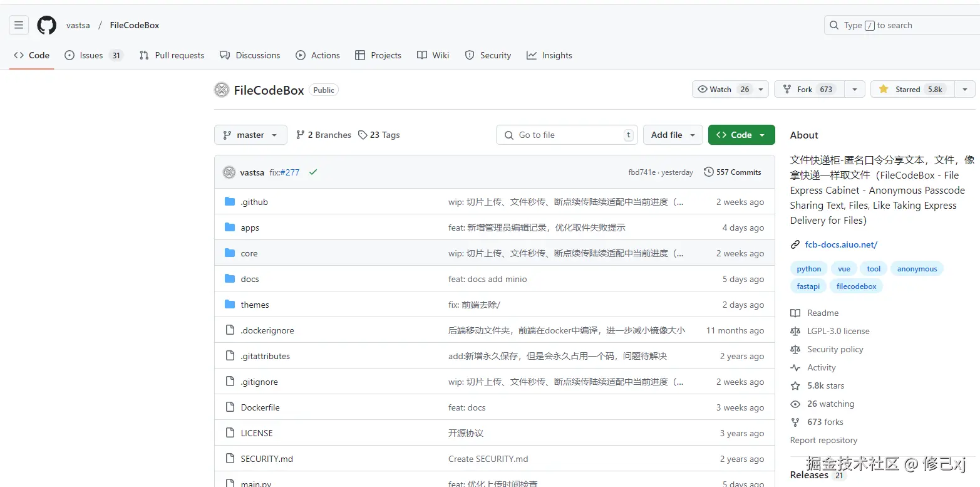
Task: Click vastsa avatar in the commit bar
Action: (229, 172)
